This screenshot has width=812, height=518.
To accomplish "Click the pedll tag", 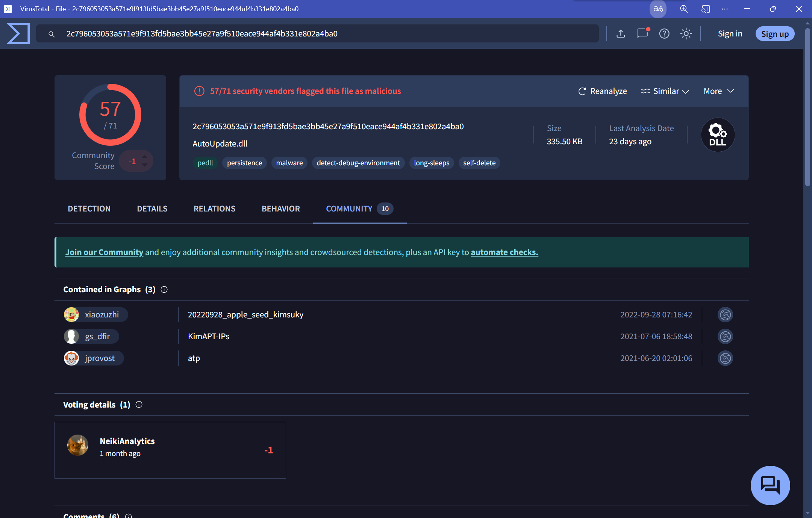I will coord(205,163).
